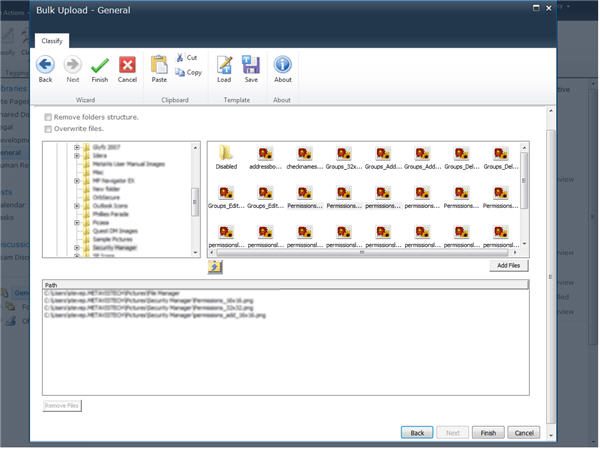Select the OrbSecure folder in the tree
Screen dimensions: 600x455
(x=106, y=197)
